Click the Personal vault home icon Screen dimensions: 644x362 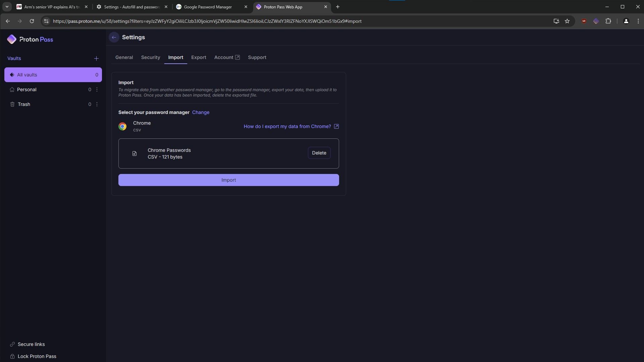click(12, 89)
